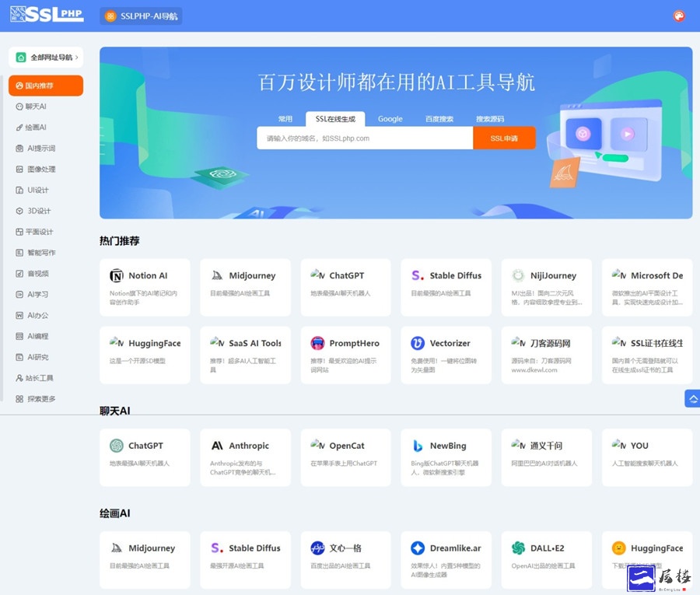Switch to the Google search tab
This screenshot has width=700, height=595.
click(x=390, y=119)
